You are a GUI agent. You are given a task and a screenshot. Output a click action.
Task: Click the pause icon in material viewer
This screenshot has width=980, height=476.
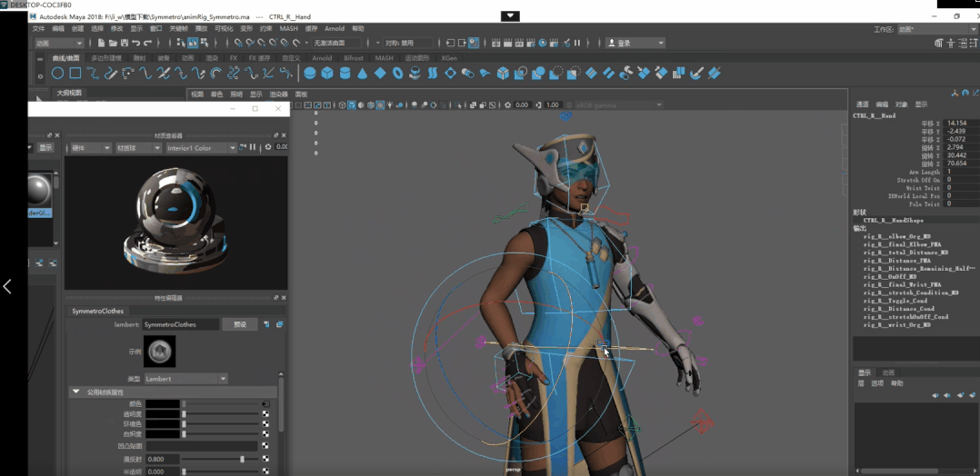(253, 147)
